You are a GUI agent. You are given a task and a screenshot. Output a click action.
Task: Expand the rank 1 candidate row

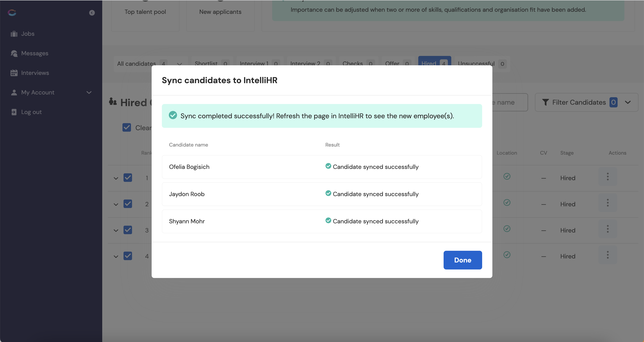coord(116,178)
